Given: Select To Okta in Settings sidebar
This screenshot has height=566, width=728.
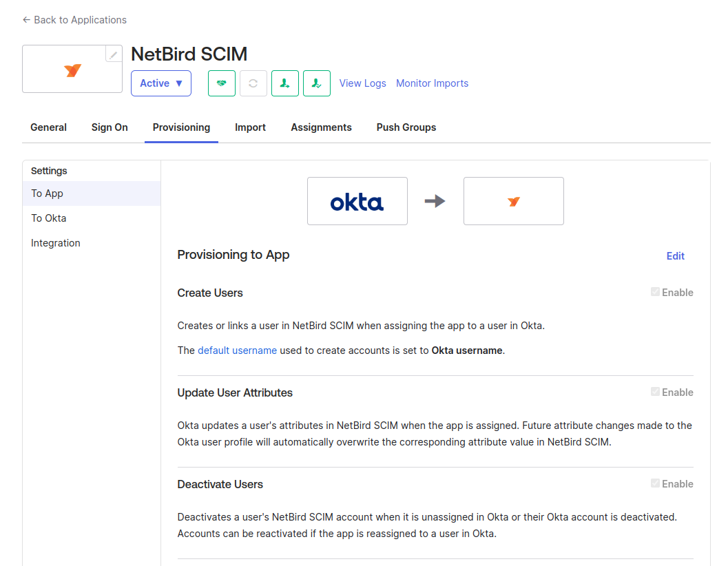Looking at the screenshot, I should click(49, 218).
